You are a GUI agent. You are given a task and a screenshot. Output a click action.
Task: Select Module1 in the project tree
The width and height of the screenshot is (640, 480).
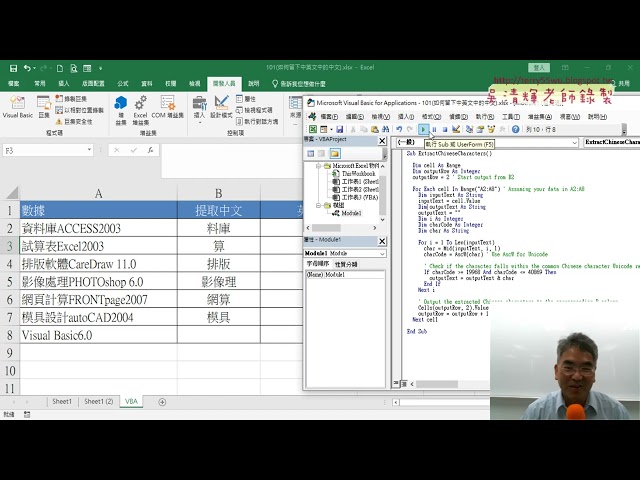[x=351, y=213]
